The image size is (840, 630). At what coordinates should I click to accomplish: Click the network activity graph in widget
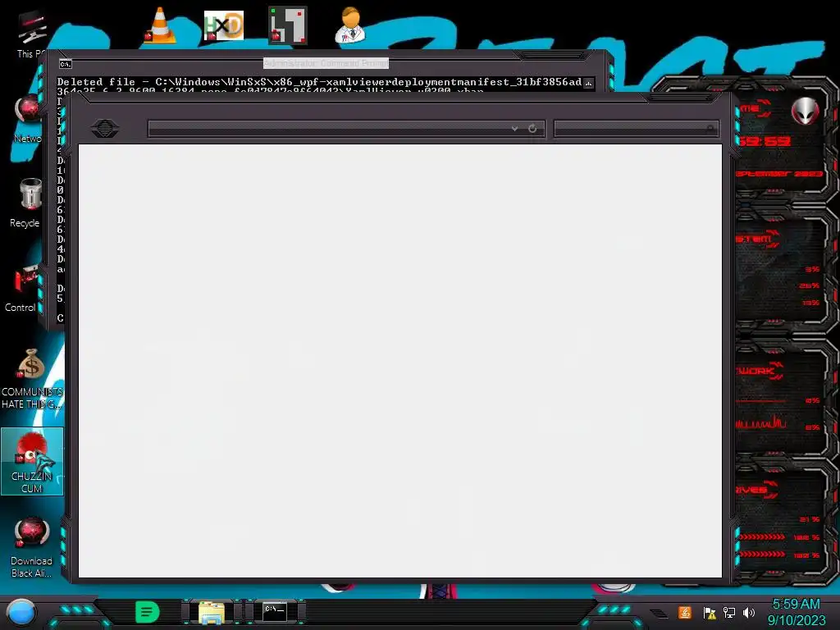tap(761, 422)
